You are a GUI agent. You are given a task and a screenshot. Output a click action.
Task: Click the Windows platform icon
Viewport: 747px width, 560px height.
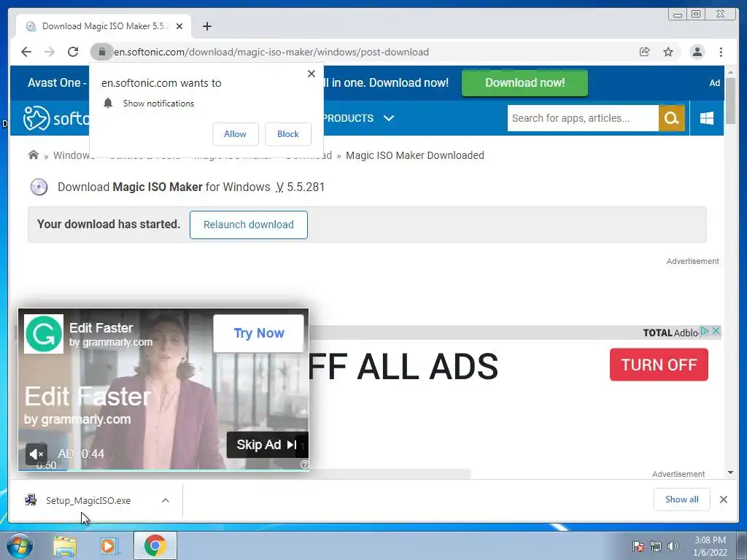click(x=707, y=118)
